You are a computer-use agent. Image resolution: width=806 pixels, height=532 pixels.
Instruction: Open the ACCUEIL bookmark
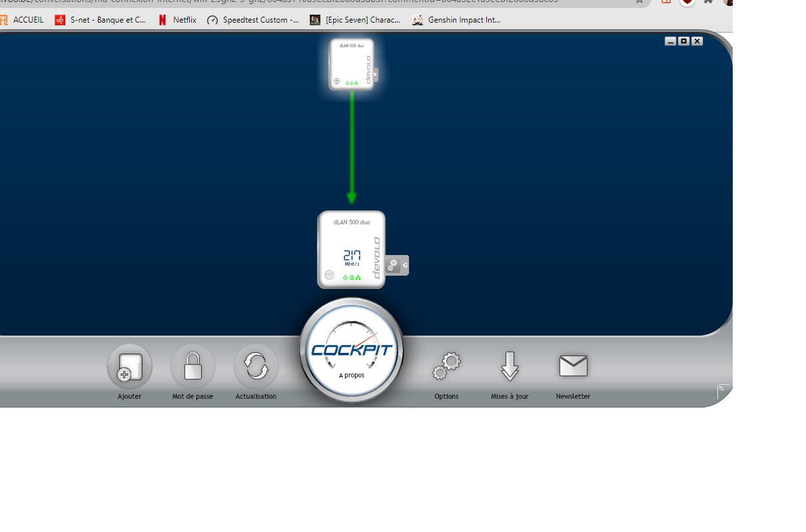click(22, 20)
